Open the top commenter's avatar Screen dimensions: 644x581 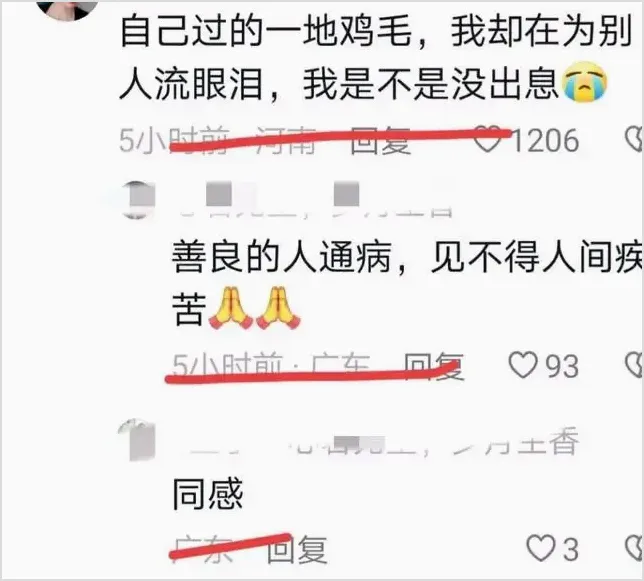click(68, 9)
